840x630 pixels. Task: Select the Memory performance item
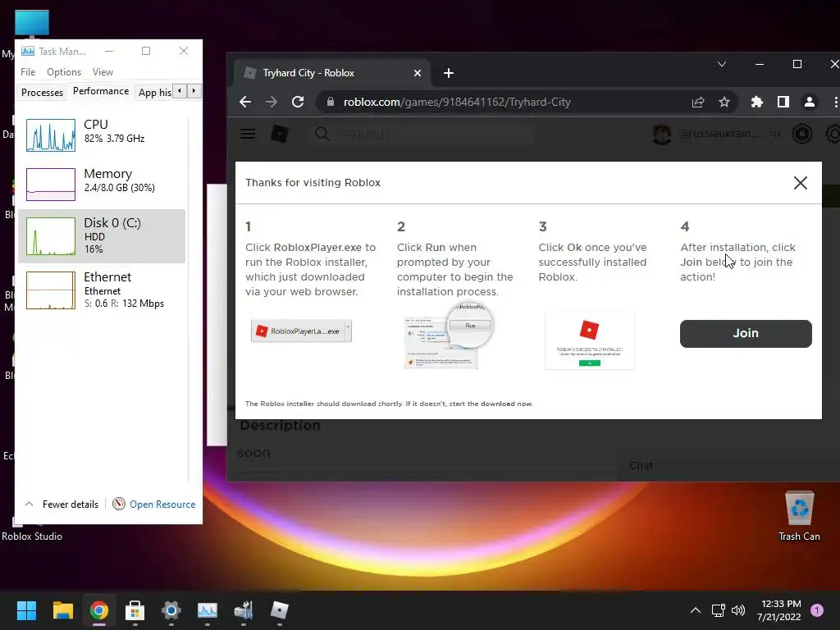coord(102,183)
